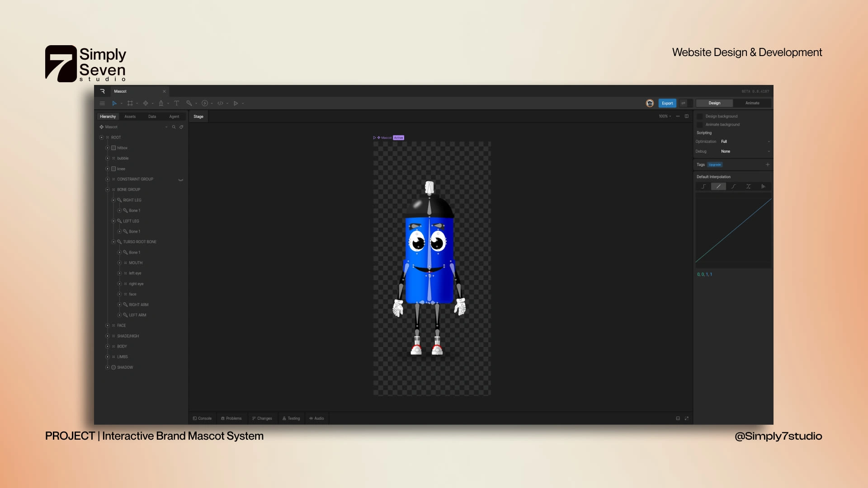868x488 pixels.
Task: Select the Pen tool in toolbar
Action: (161, 103)
